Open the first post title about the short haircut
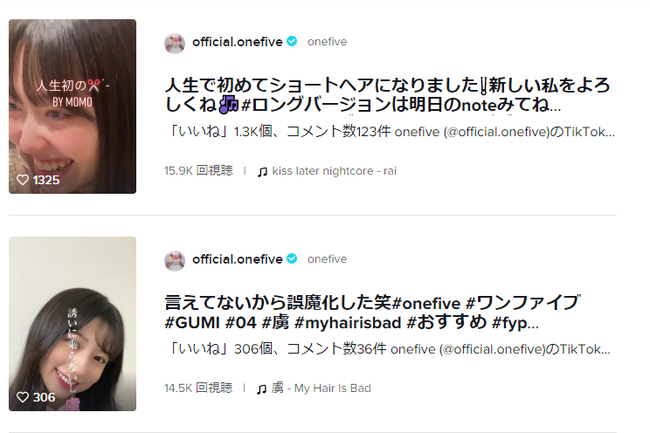Image resolution: width=650 pixels, height=433 pixels. click(x=388, y=95)
